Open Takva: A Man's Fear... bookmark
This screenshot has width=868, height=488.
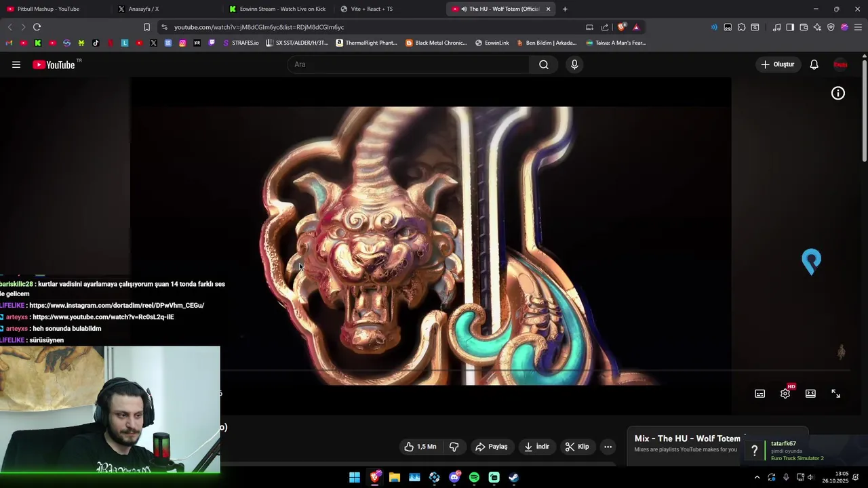tap(616, 43)
